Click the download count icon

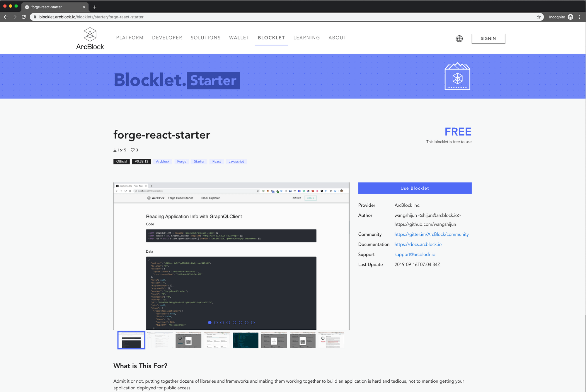click(x=115, y=150)
